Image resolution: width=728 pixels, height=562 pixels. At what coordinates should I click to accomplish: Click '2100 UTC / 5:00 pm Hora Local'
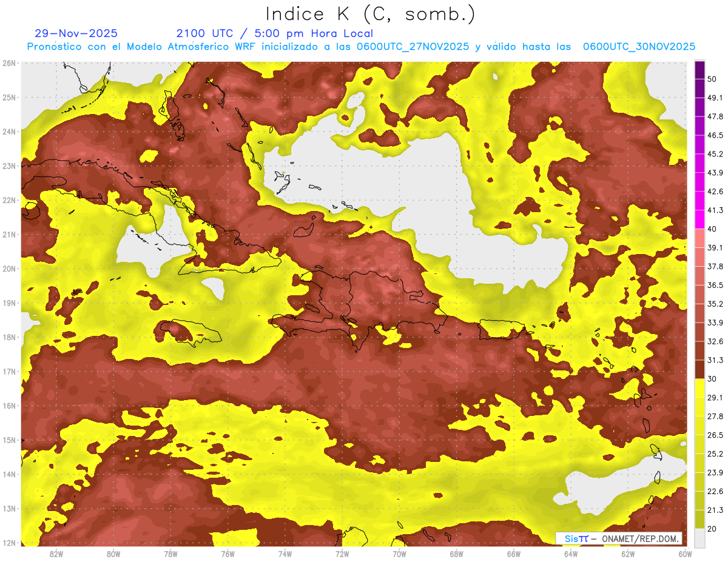275,33
